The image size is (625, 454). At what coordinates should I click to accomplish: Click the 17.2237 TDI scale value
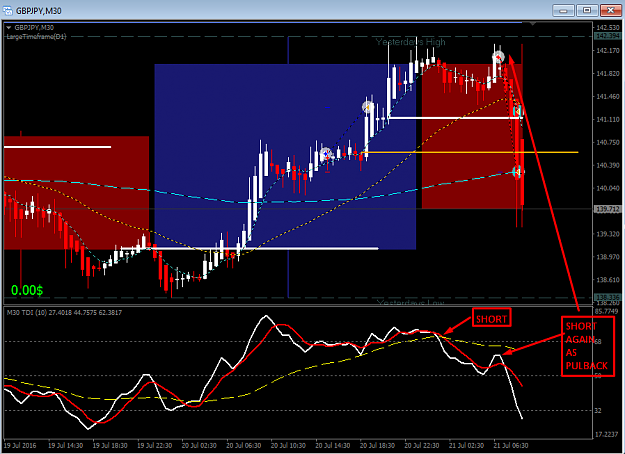[606, 434]
